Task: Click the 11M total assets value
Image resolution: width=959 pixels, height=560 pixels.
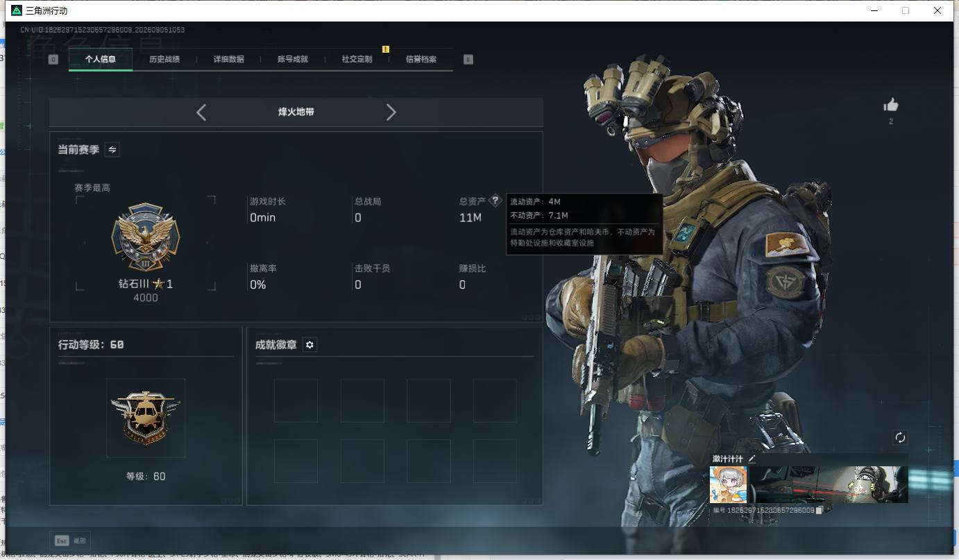Action: 470,218
